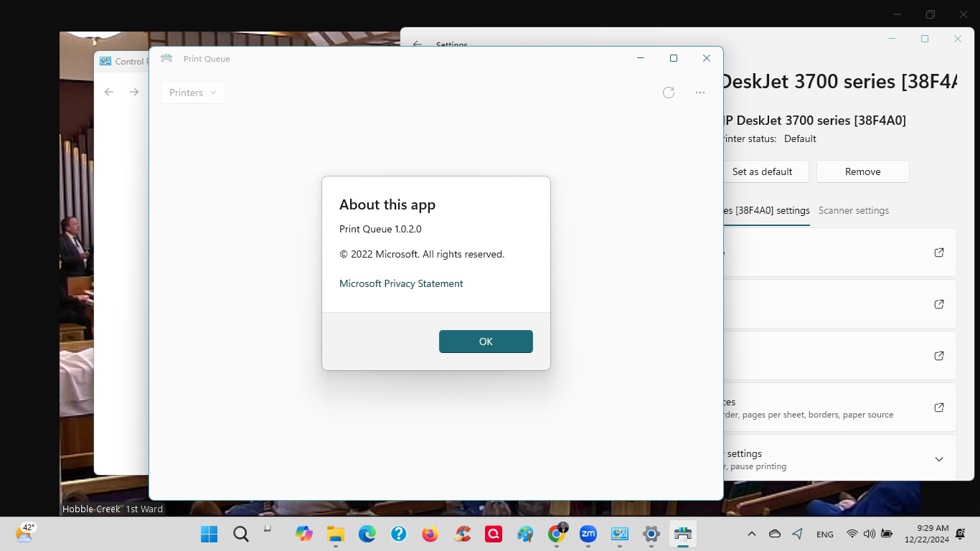Click Set as default in Settings
The width and height of the screenshot is (980, 551).
[762, 171]
